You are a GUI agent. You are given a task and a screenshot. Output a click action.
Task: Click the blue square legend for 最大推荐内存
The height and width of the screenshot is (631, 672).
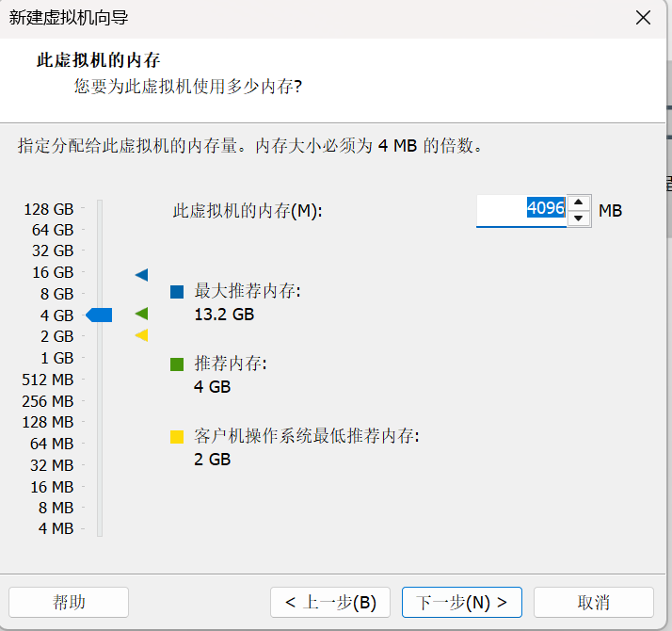pos(177,292)
